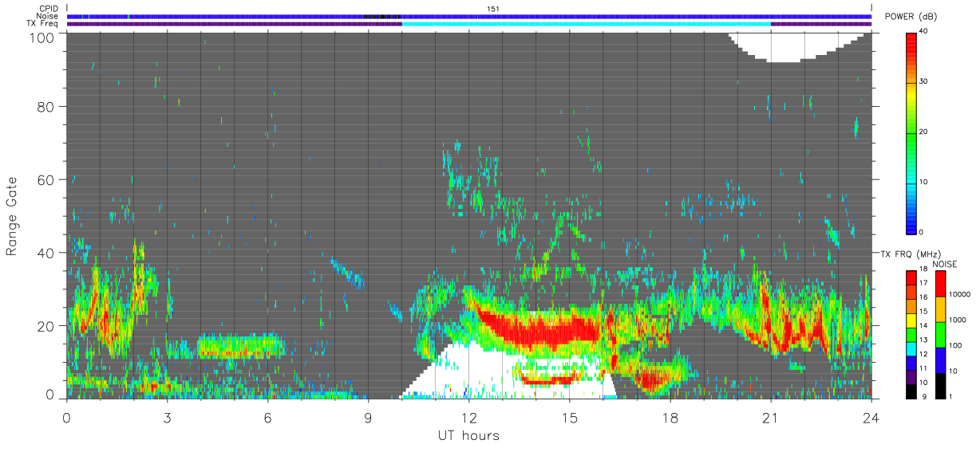Click the CPID label at top left

click(x=49, y=9)
